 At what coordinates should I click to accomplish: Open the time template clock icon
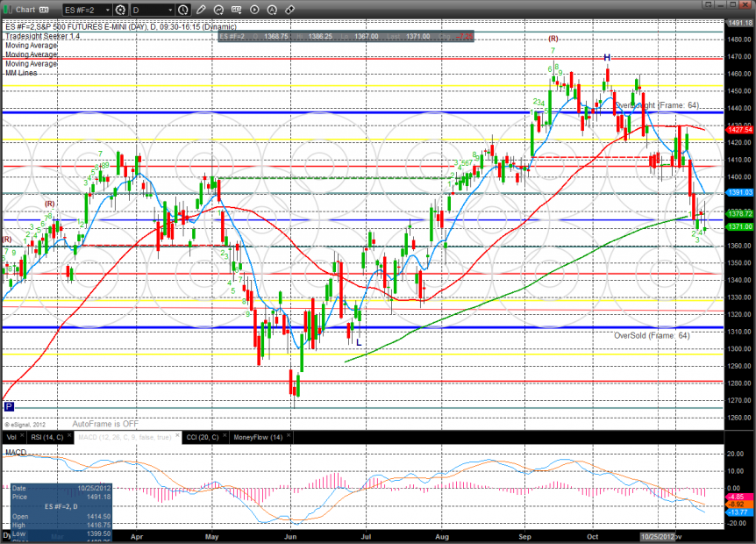click(183, 10)
